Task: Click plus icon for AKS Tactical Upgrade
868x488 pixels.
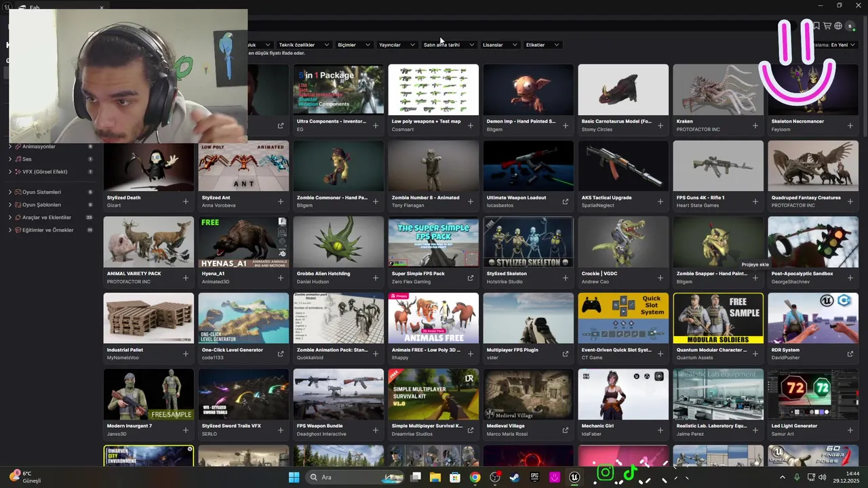Action: tap(660, 201)
